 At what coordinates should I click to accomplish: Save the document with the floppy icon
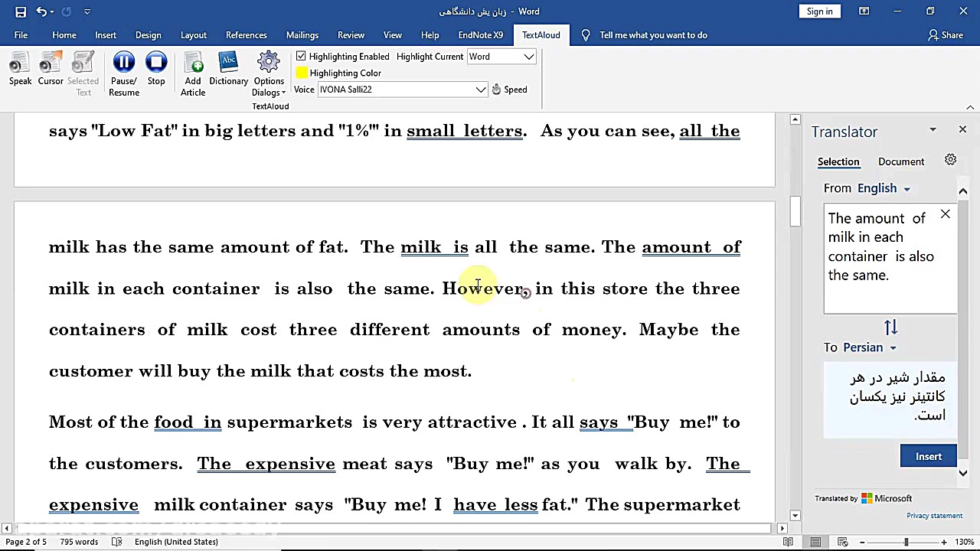(x=21, y=11)
